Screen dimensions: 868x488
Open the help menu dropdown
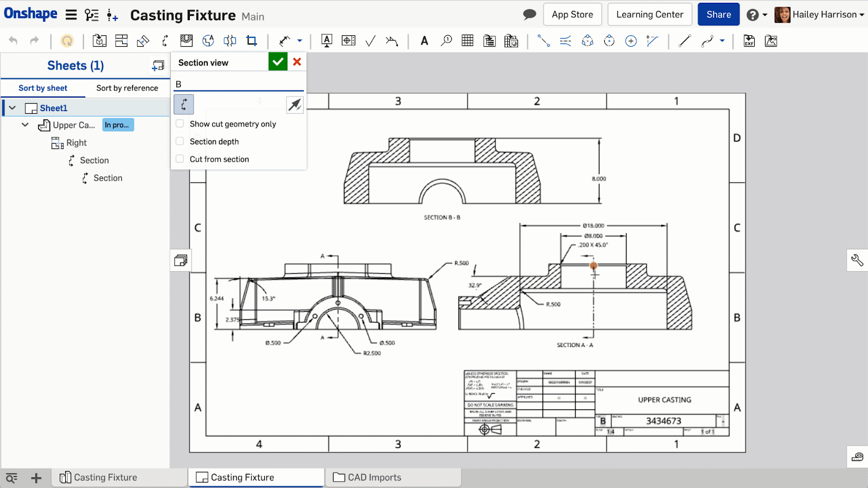pyautogui.click(x=757, y=15)
